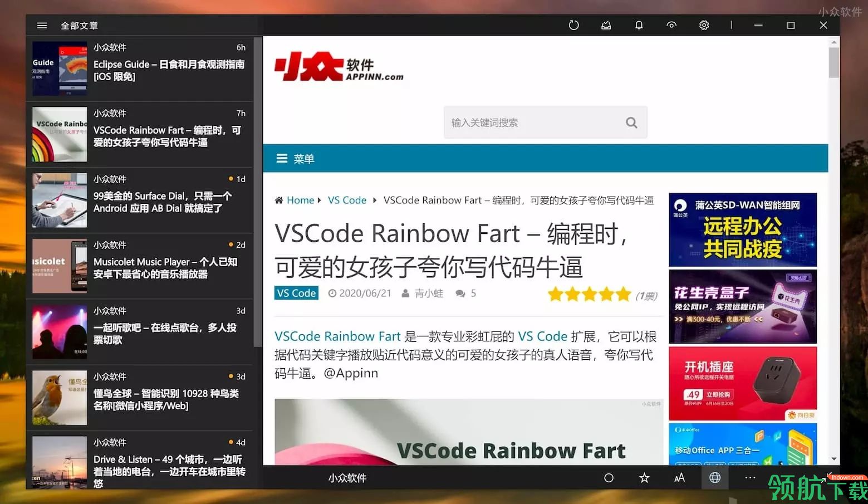Open font size AA settings
Screen dimensions: 868x504
click(x=679, y=478)
